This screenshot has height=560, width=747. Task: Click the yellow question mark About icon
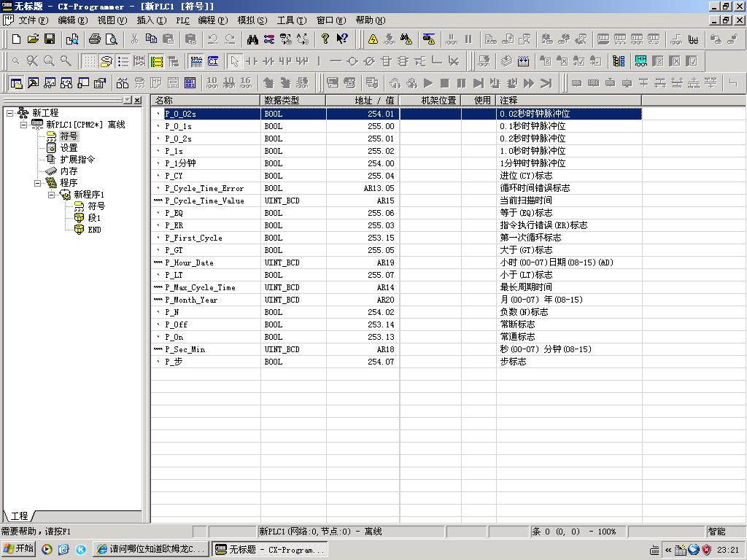click(x=325, y=39)
